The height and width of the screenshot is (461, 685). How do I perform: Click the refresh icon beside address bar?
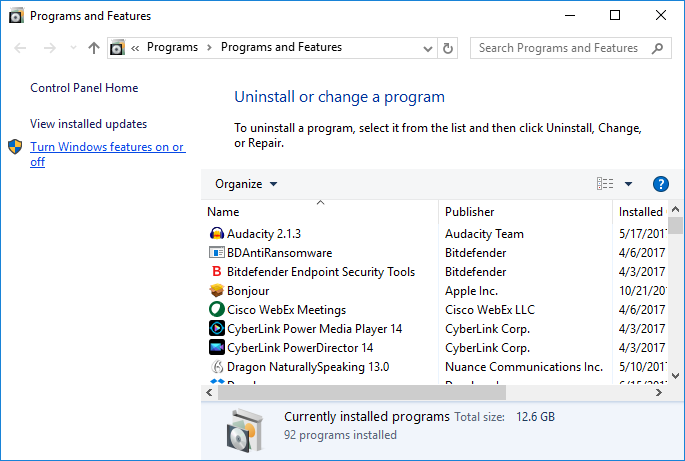447,48
